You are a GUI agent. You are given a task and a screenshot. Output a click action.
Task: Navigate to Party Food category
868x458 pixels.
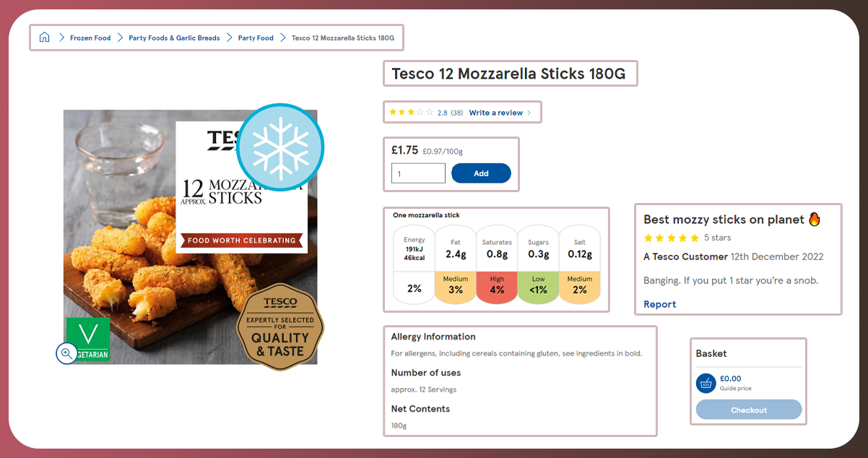256,38
